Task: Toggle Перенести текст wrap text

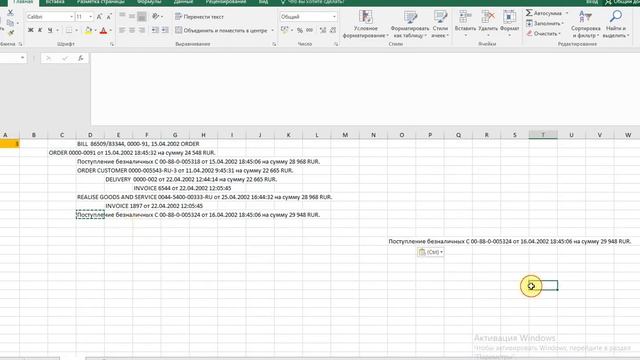Action: [x=199, y=17]
